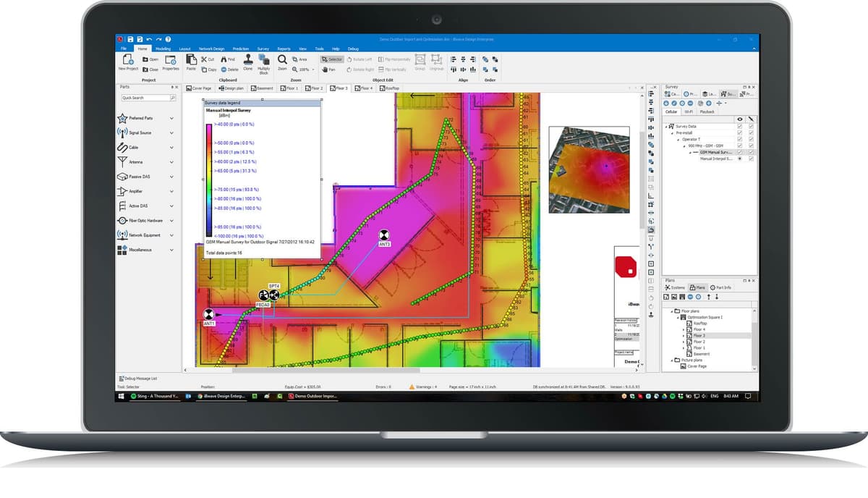This screenshot has width=868, height=498.
Task: Toggle visibility checkbox for Survey Data row
Action: point(739,126)
